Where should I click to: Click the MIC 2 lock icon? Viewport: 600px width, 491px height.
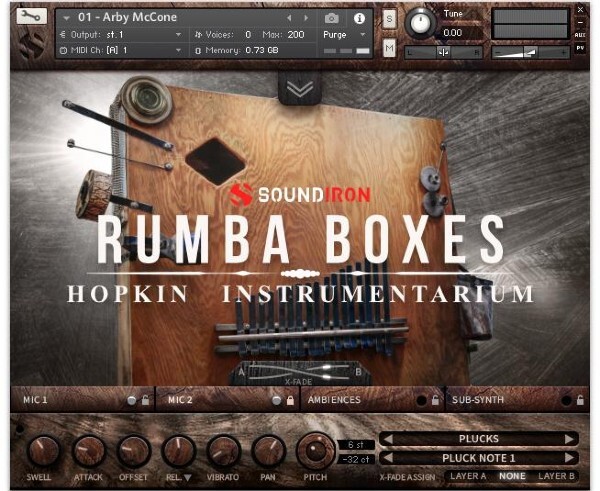pos(290,400)
